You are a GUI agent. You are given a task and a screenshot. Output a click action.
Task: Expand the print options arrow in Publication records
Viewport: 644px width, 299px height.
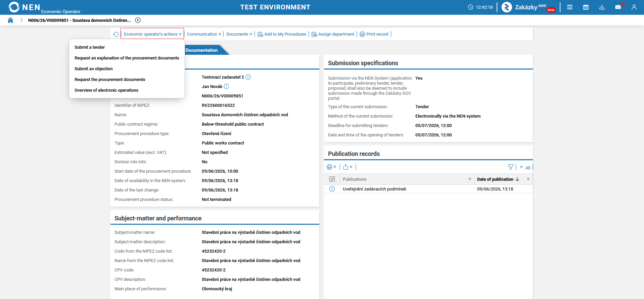tap(335, 167)
